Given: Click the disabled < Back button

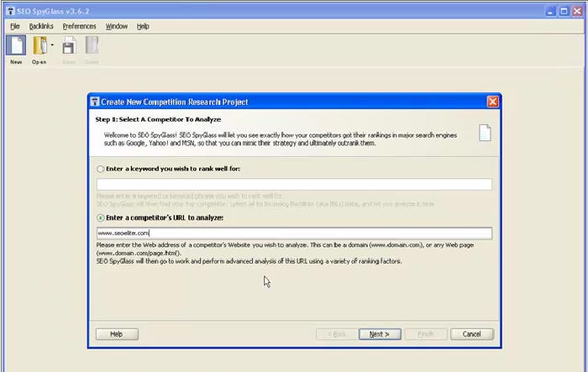Looking at the screenshot, I should 337,334.
